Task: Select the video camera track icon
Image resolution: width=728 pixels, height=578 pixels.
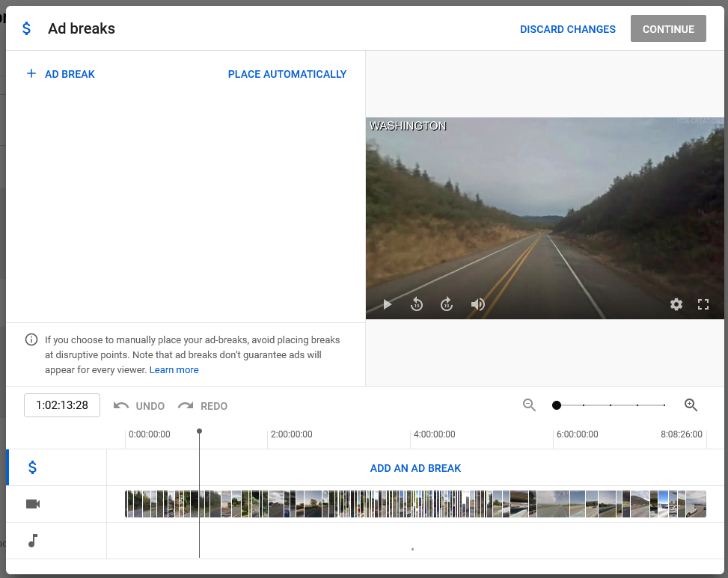Action: coord(33,504)
